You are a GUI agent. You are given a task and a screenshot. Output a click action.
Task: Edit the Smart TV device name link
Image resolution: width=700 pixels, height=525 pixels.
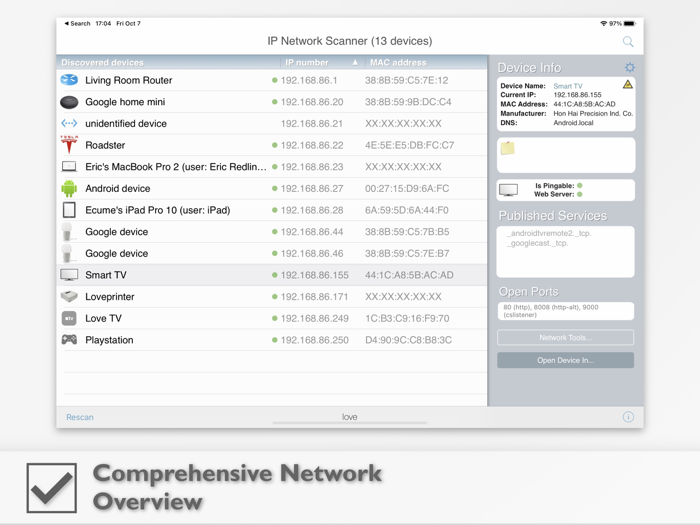[568, 86]
